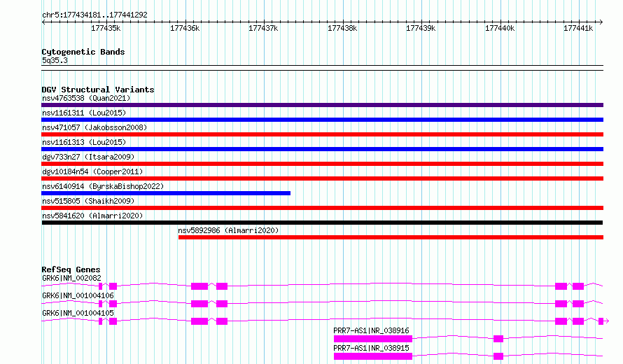Open the GRK6|NM_001004106 transcript label
623x364 pixels.
(x=78, y=295)
